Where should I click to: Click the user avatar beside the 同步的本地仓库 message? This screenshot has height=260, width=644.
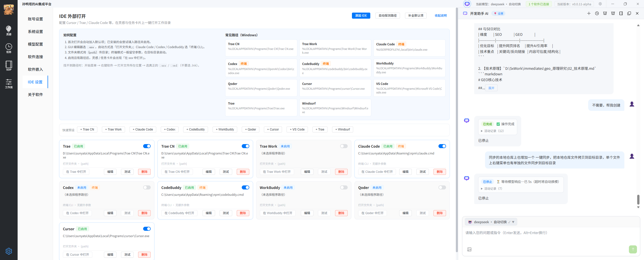(632, 156)
